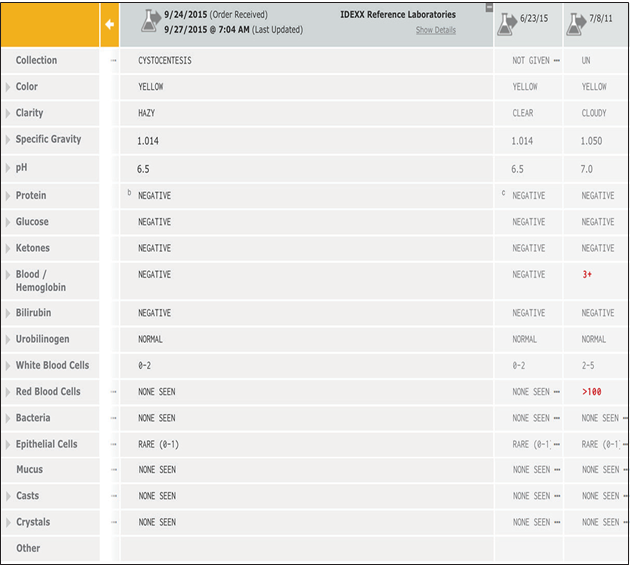The height and width of the screenshot is (566, 630).
Task: Click the CLOUDY clarity value
Action: click(x=594, y=113)
